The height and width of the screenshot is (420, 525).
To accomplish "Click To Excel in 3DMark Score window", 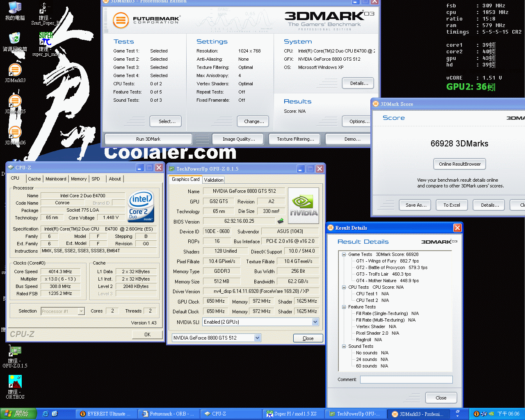I will pos(452,205).
